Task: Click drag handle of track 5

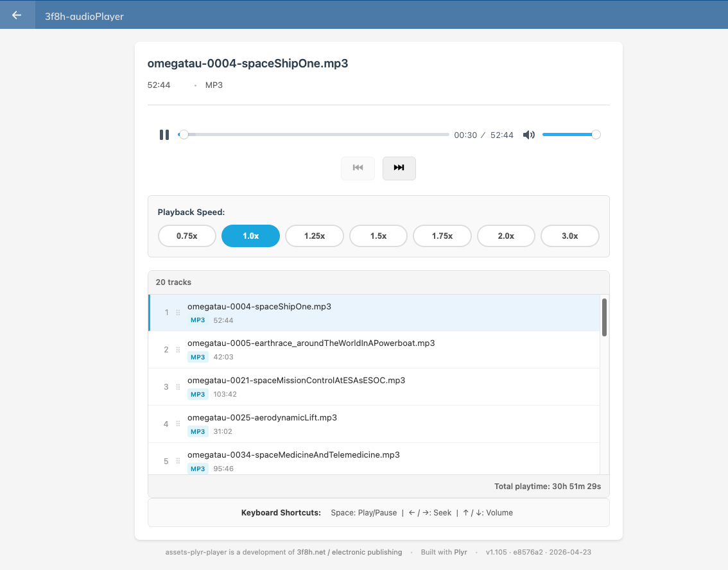Action: click(x=178, y=462)
